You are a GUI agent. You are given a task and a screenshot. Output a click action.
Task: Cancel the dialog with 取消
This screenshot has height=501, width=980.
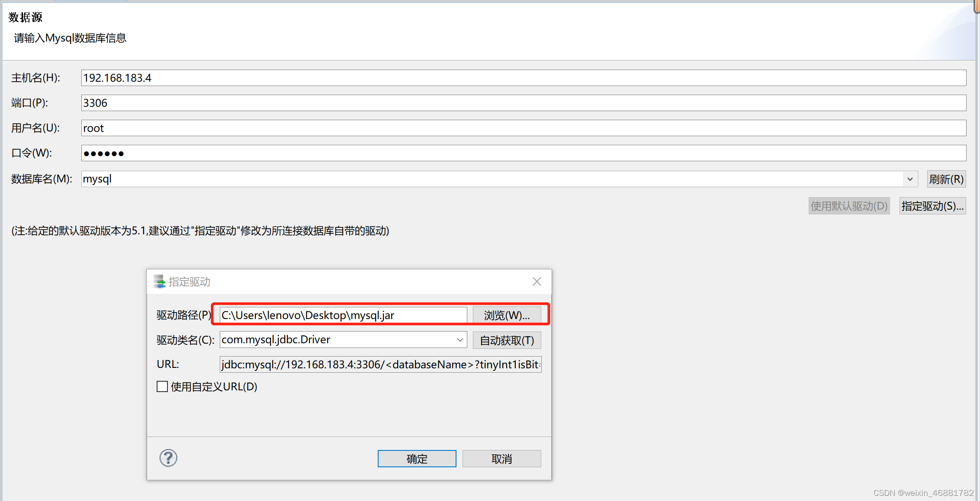(501, 458)
